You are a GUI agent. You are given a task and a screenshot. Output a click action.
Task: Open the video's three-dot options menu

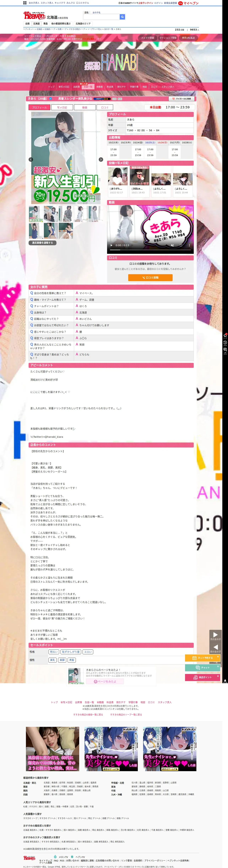click(189, 245)
